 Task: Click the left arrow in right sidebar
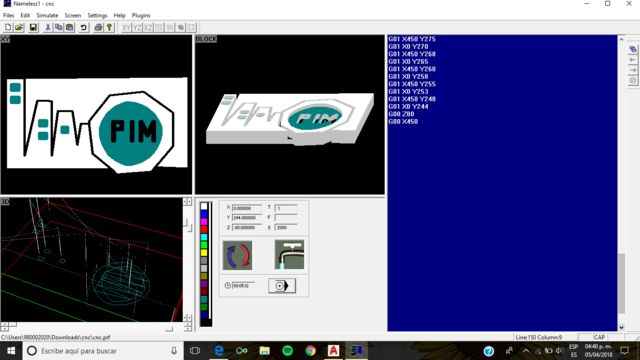(633, 60)
